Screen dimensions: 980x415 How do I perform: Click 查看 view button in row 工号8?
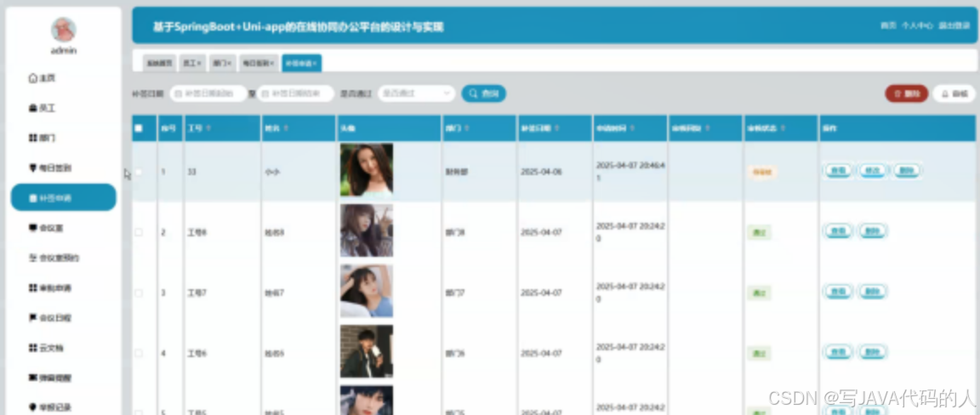(x=838, y=231)
